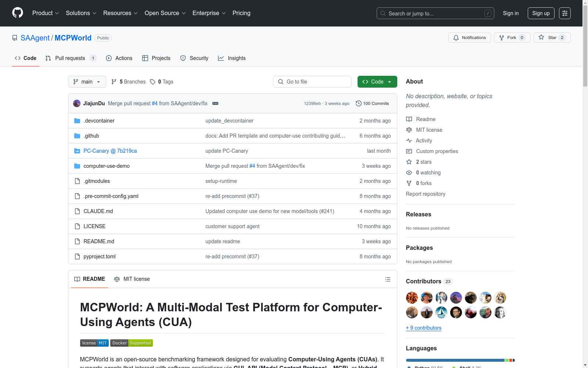Select the MIT license tab above README

click(132, 279)
